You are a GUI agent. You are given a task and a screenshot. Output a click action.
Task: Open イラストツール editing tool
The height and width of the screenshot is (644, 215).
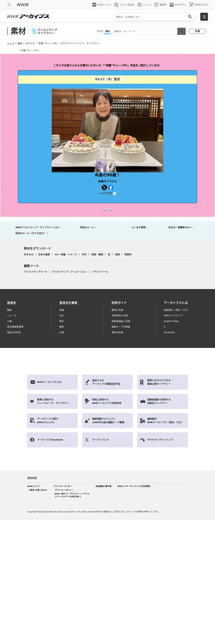(x=100, y=272)
